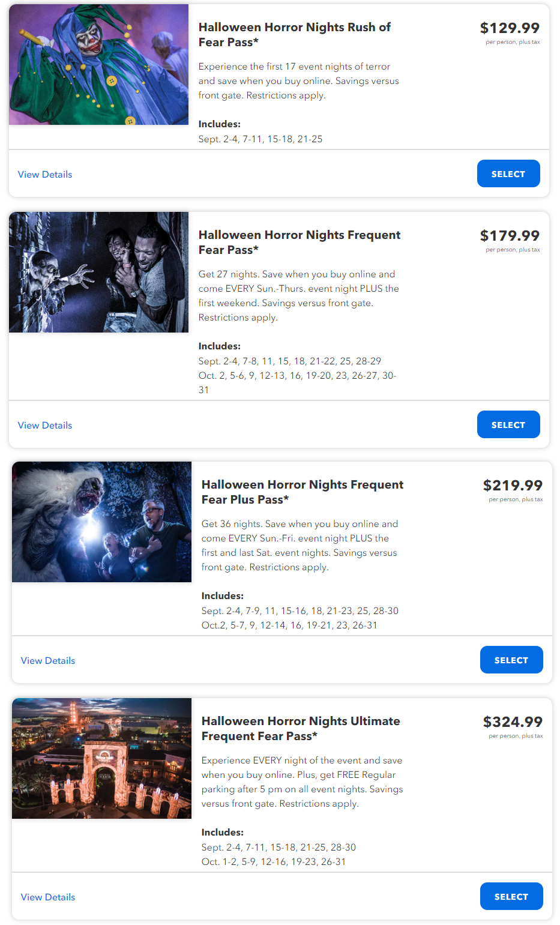Click the $324.99 price label

513,722
